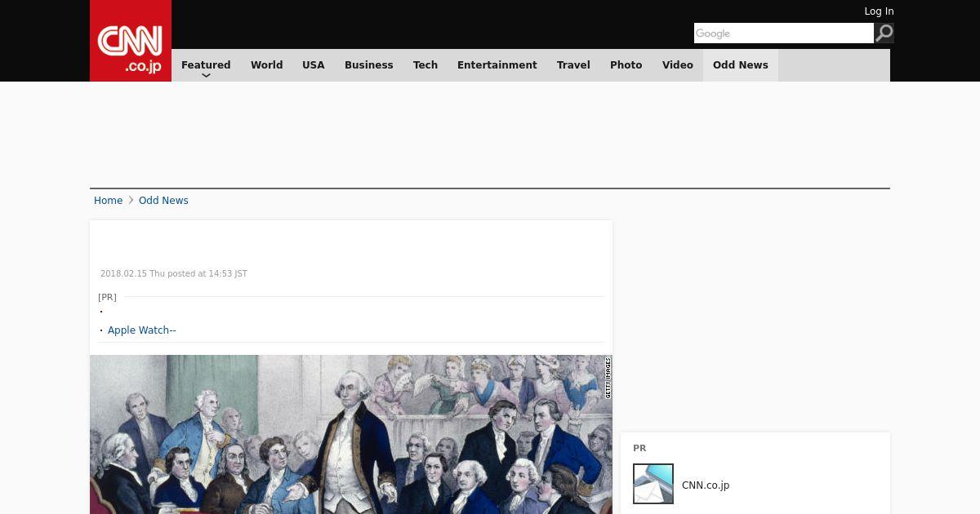
Task: Focus the Google search input field
Action: 784,33
